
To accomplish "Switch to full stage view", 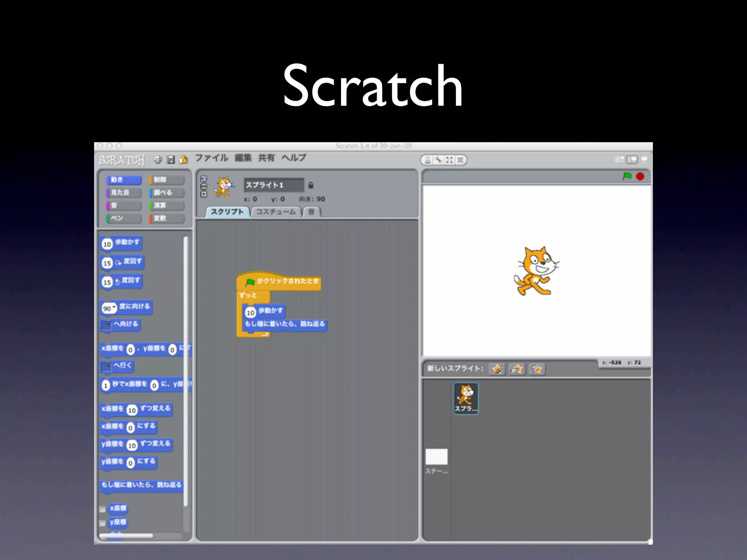I will pos(632,160).
